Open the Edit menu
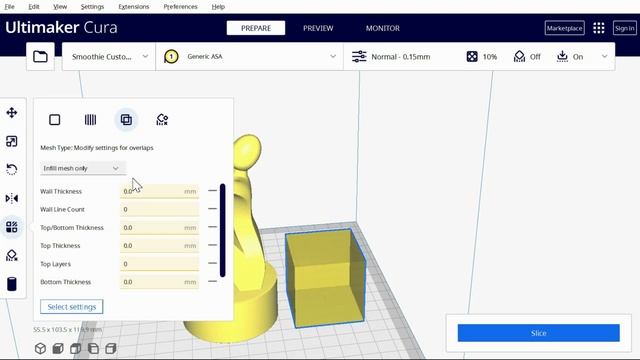Image resolution: width=640 pixels, height=360 pixels. [x=34, y=7]
